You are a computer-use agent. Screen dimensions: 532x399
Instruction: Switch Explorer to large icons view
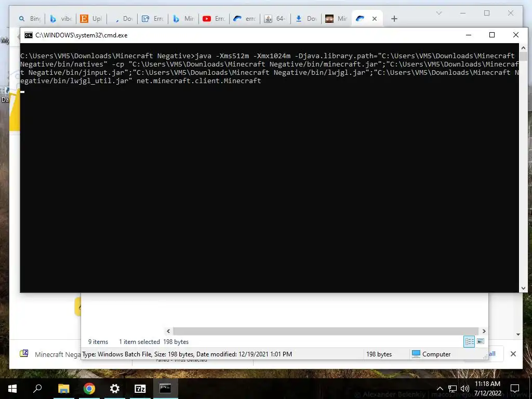tap(481, 341)
